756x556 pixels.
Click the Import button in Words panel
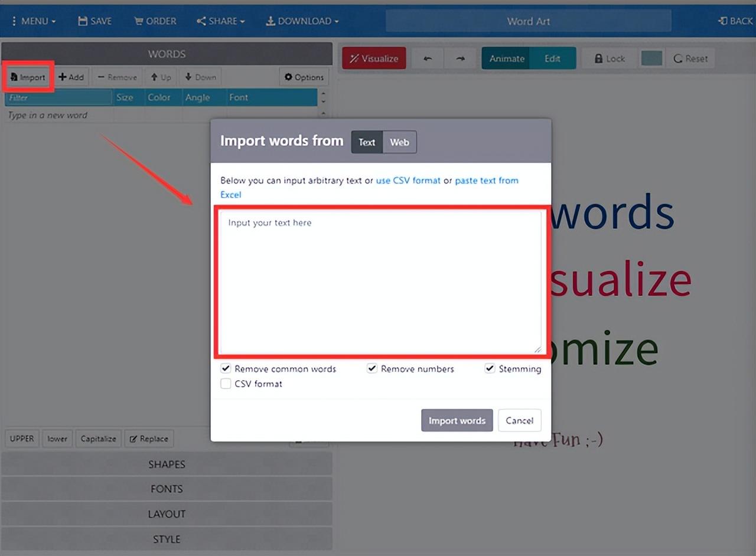[28, 77]
